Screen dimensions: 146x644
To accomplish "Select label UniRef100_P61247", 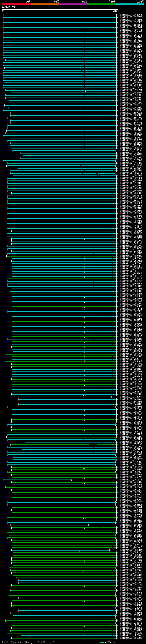I will (x=131, y=276).
